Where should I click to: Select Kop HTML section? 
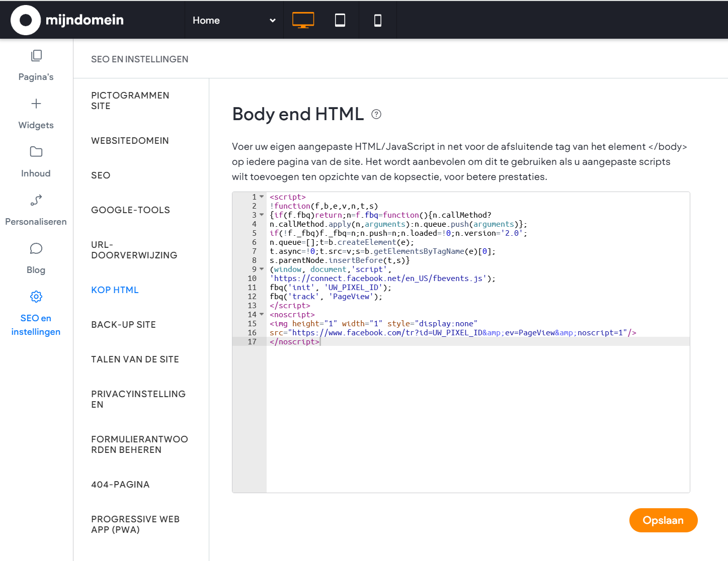point(115,290)
